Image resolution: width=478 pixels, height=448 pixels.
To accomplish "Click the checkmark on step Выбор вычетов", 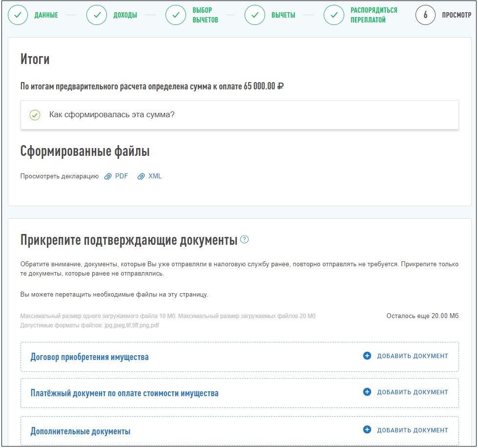I will [175, 15].
